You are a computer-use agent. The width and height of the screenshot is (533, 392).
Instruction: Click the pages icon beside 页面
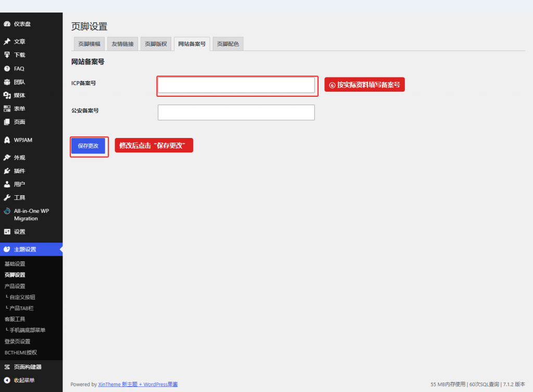(7, 122)
